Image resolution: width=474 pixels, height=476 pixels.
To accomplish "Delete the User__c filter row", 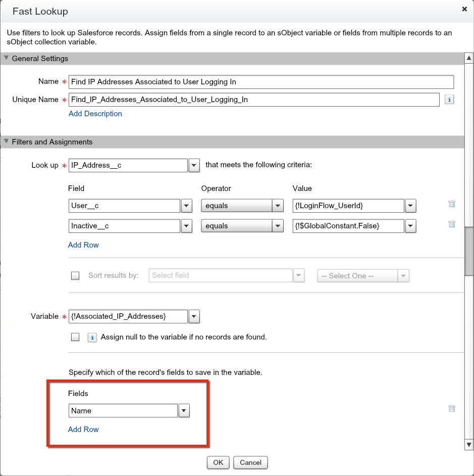I will [452, 204].
